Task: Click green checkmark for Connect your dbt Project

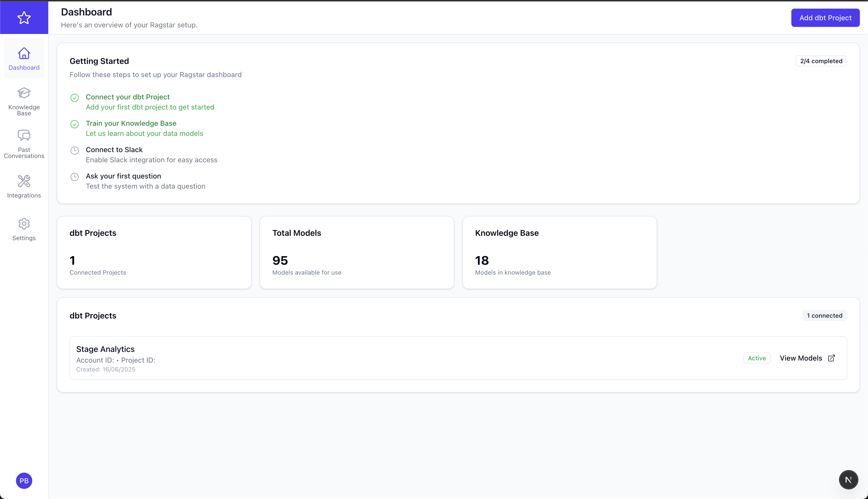Action: click(x=74, y=98)
